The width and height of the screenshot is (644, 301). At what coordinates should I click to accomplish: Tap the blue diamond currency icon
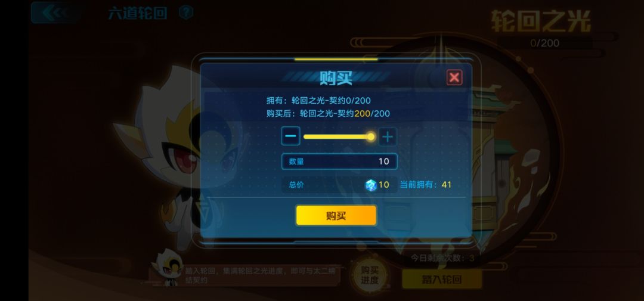pos(371,185)
